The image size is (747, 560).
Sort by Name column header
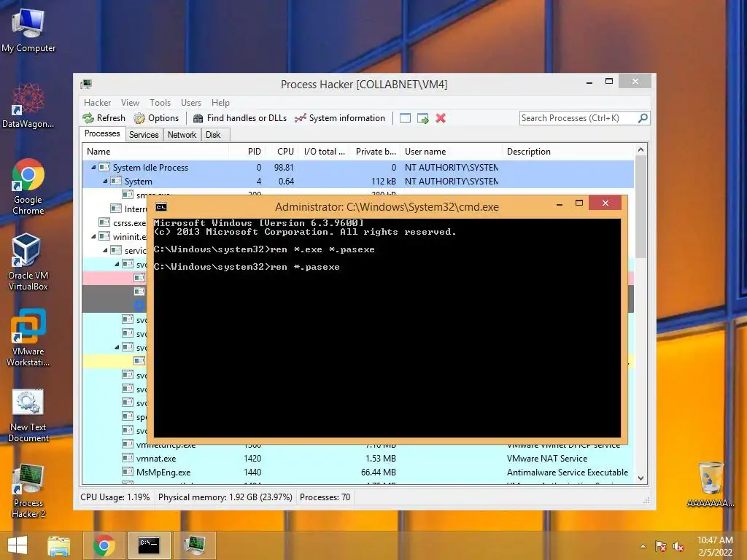[x=155, y=152]
